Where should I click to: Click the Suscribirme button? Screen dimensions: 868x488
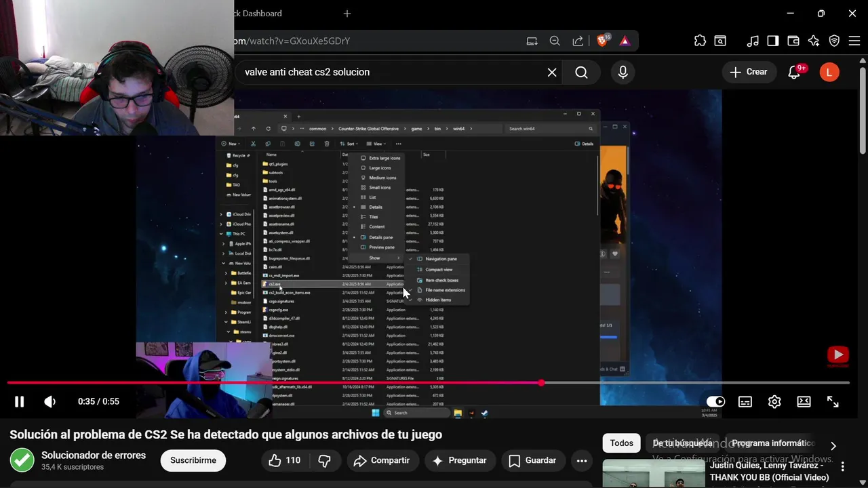pos(193,460)
